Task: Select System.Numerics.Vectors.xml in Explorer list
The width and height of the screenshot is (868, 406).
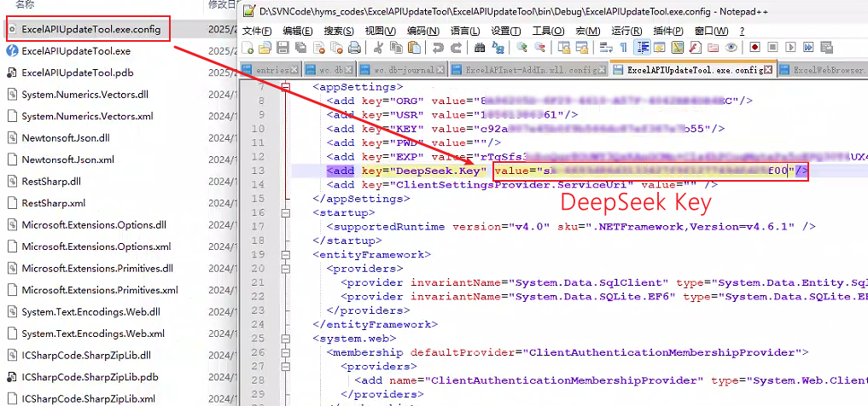Action: pos(87,116)
